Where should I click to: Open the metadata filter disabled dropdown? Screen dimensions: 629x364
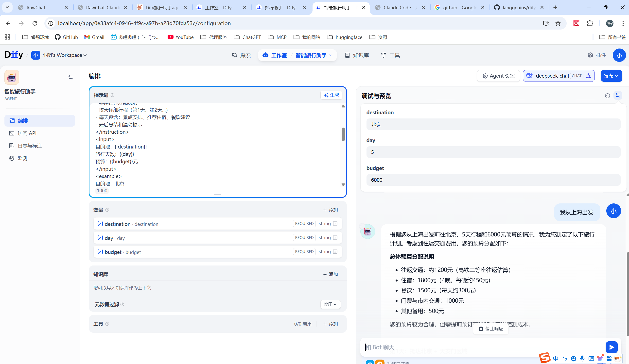(330, 304)
